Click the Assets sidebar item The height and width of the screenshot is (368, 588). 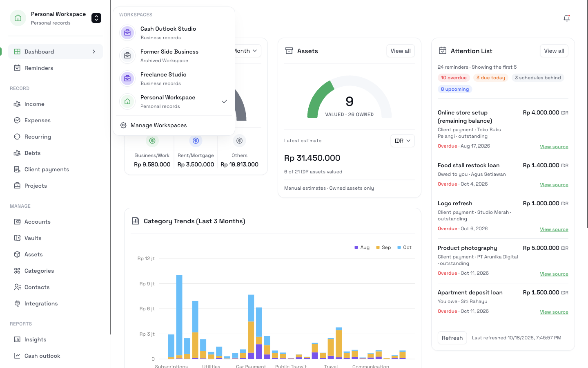point(56,254)
